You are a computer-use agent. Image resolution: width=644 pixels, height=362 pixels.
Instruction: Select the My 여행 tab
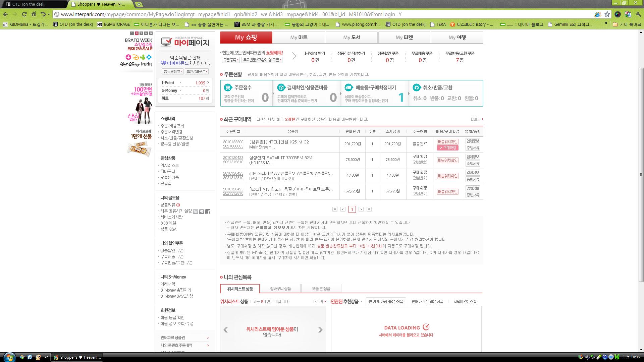[x=457, y=37]
